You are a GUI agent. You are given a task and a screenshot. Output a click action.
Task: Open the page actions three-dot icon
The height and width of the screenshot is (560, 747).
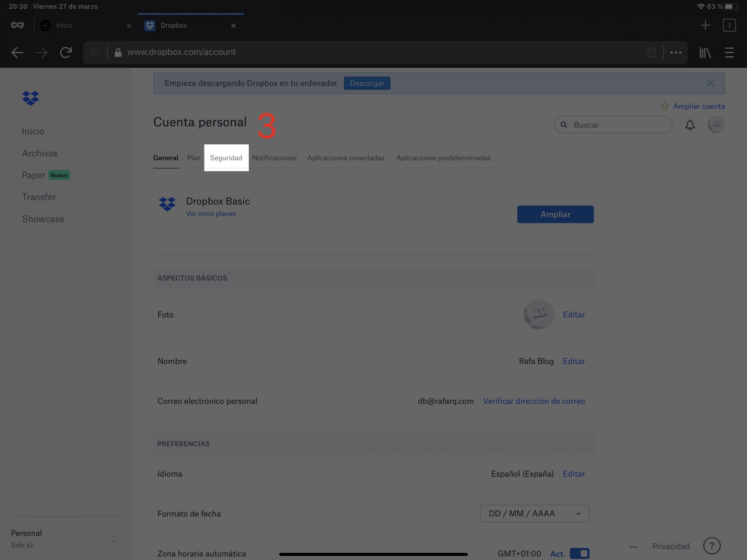[x=676, y=52]
